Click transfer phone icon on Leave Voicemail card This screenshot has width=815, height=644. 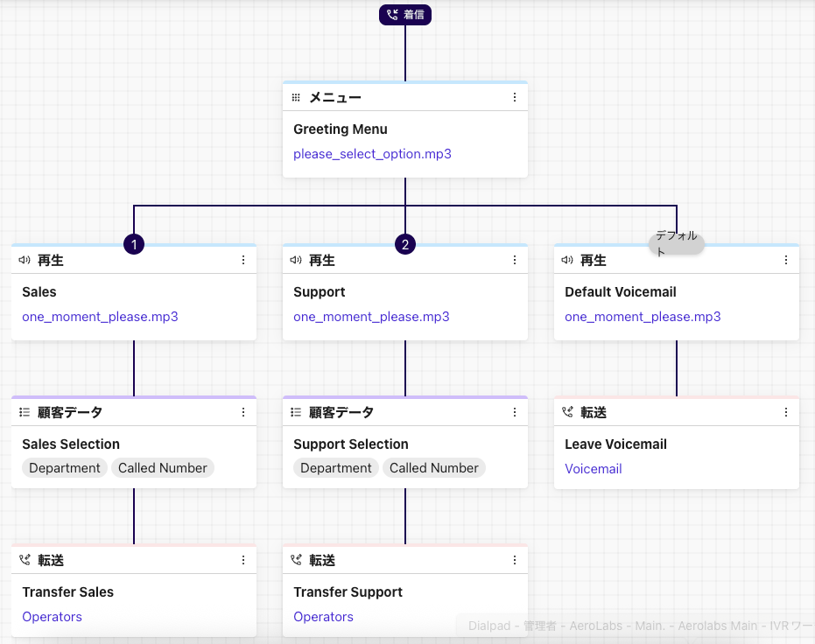click(x=567, y=412)
